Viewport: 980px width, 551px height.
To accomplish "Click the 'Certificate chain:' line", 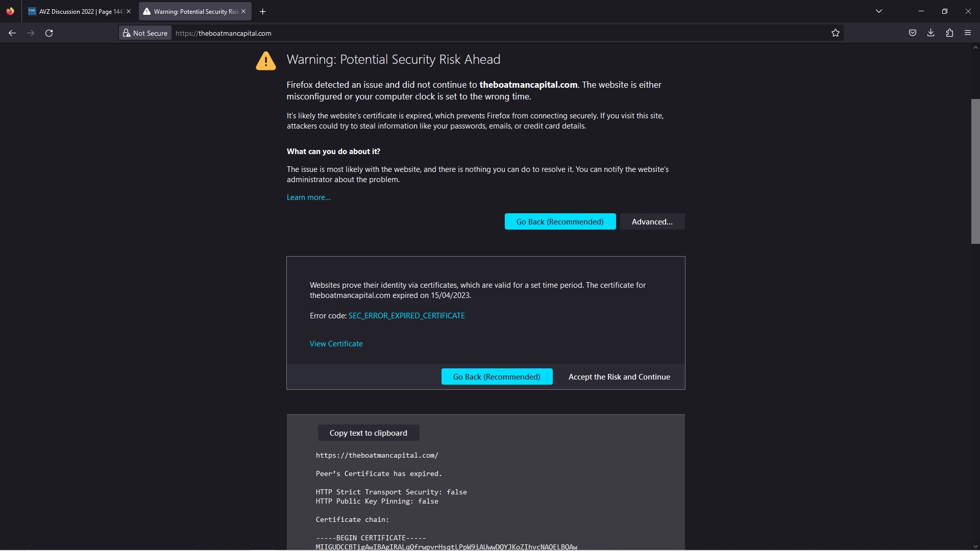I will pyautogui.click(x=352, y=519).
